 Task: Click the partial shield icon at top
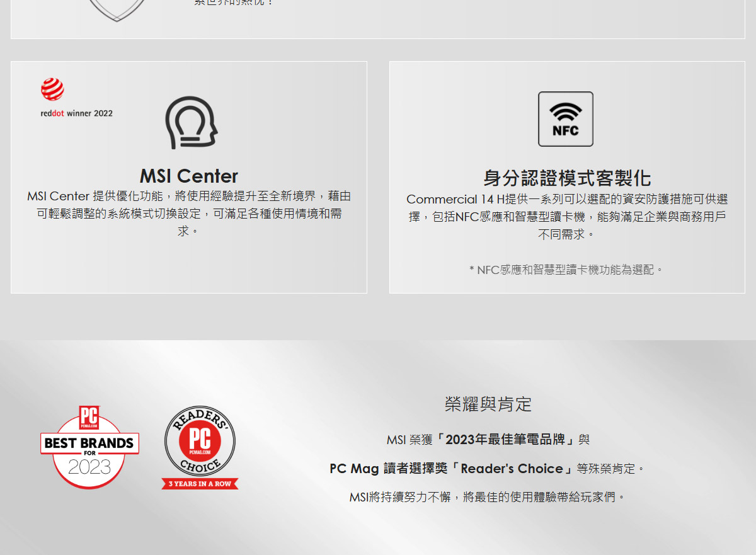point(117,9)
